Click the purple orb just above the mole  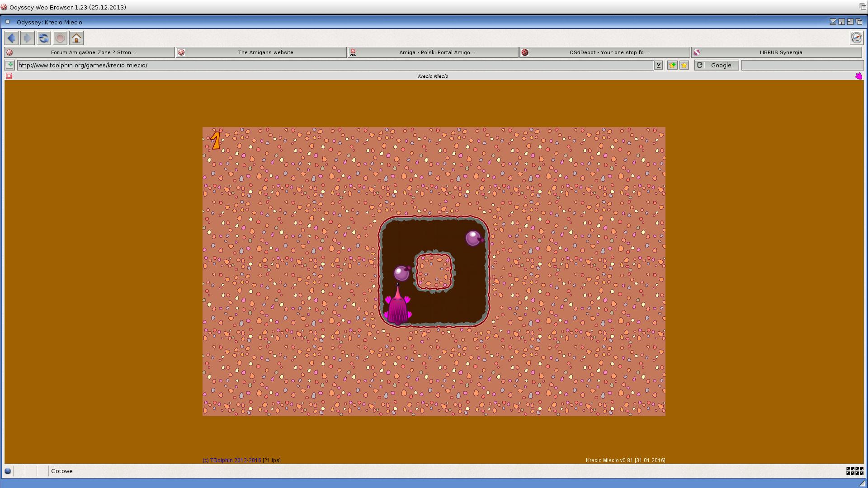coord(401,273)
